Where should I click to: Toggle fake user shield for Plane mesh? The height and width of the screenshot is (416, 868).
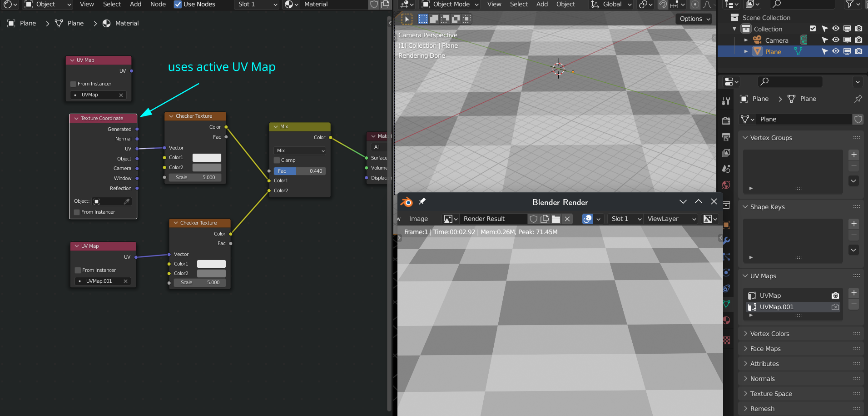(x=858, y=119)
